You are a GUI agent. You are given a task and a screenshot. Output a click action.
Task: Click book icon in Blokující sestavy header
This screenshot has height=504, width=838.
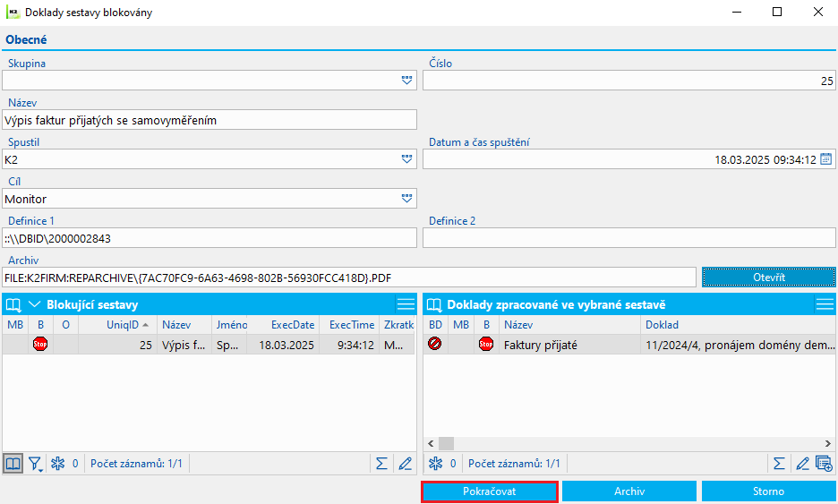coord(13,304)
